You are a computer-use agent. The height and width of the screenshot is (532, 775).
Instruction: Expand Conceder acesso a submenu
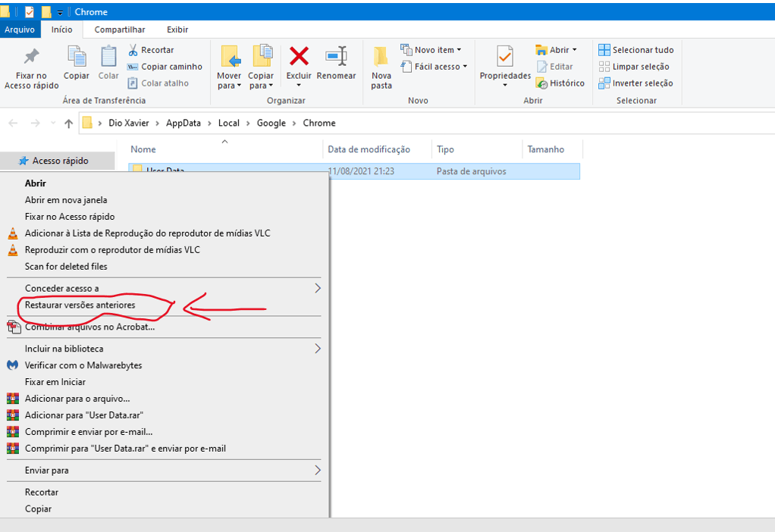click(318, 288)
